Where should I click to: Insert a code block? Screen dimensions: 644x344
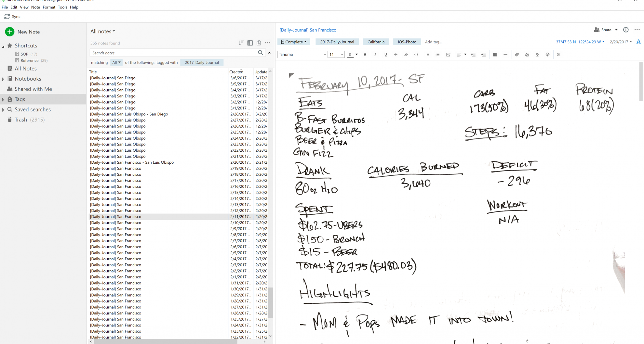[x=416, y=55]
